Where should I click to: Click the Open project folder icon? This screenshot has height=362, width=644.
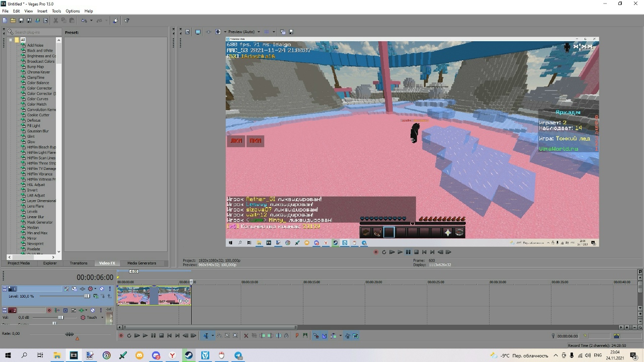coord(13,21)
